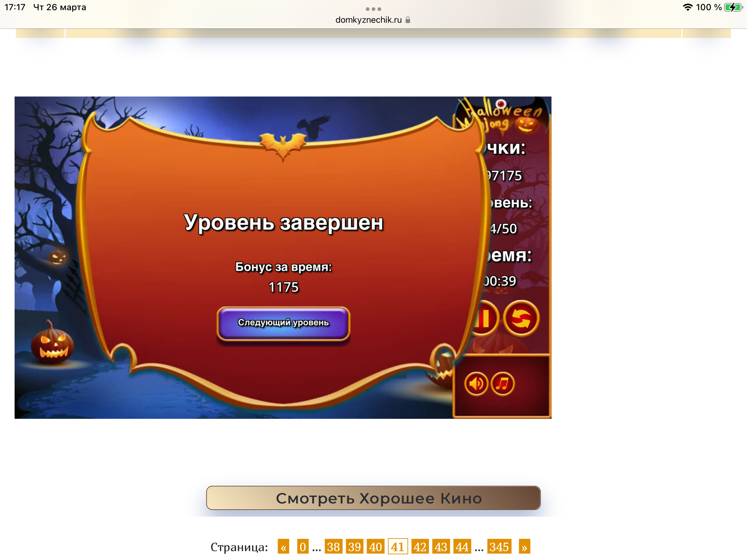Viewport: 747px width, 560px height.
Task: Open page 39 in pagination
Action: pyautogui.click(x=354, y=547)
